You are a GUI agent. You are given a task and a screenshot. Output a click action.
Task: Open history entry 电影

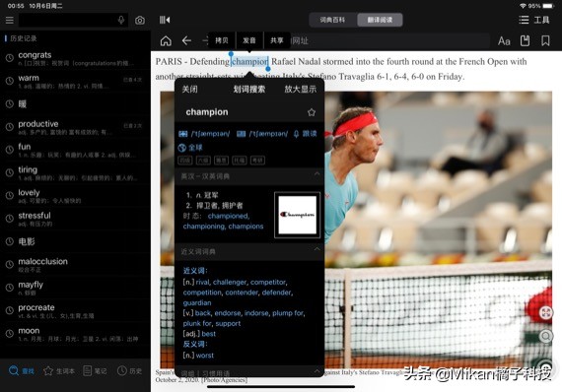point(75,241)
